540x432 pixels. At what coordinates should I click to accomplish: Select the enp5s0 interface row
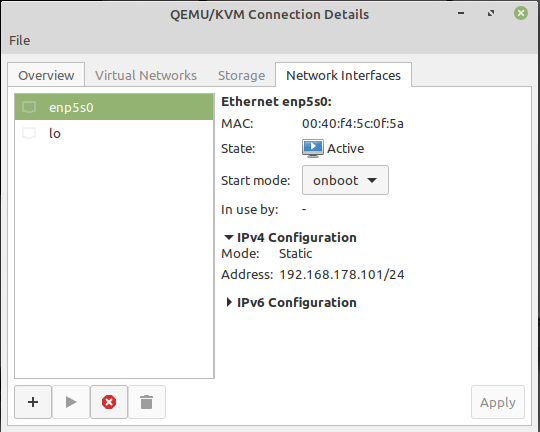tap(114, 107)
